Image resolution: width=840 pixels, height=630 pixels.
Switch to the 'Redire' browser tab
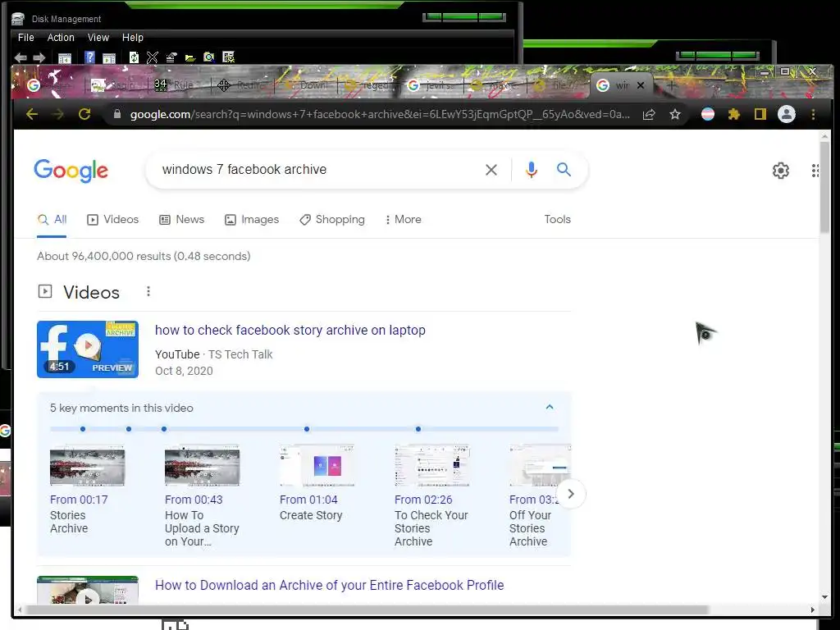[x=241, y=85]
